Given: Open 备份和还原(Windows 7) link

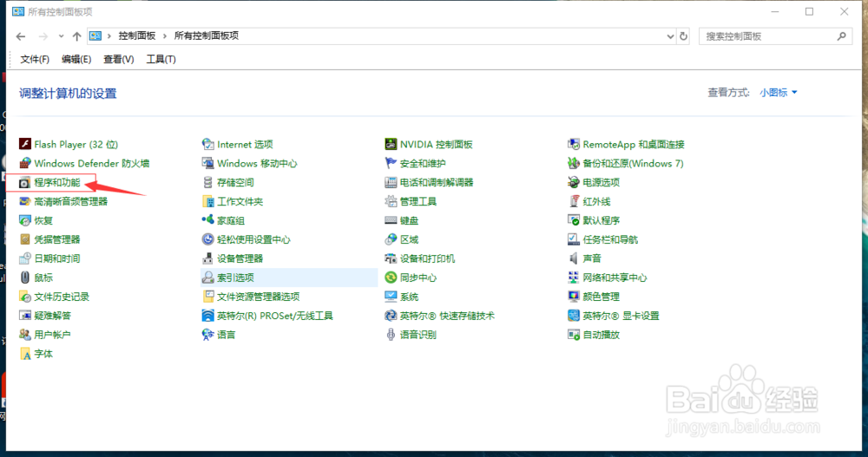Looking at the screenshot, I should click(633, 163).
